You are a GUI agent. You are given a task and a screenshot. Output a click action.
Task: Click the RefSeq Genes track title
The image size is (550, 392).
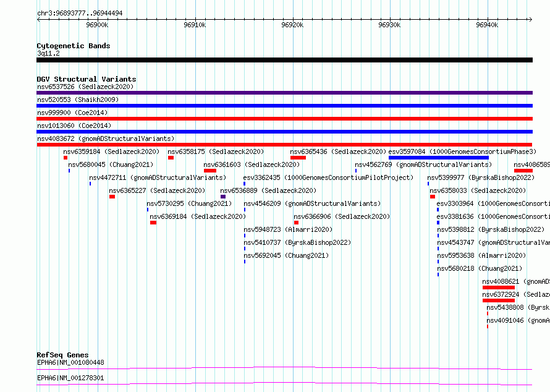point(62,355)
